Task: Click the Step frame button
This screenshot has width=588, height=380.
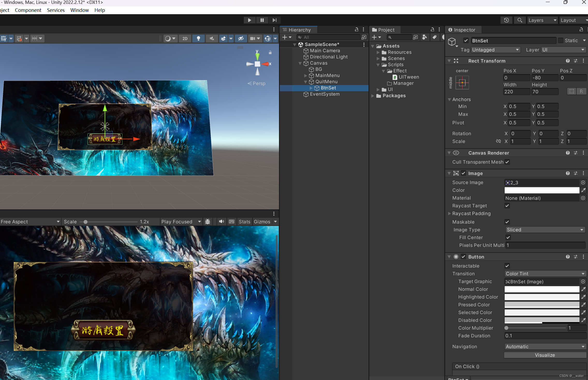Action: (x=274, y=20)
